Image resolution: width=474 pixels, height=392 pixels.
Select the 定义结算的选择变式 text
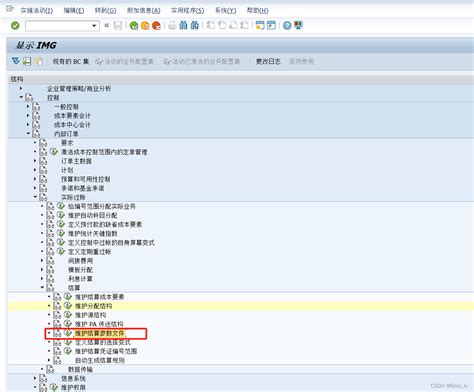102,342
